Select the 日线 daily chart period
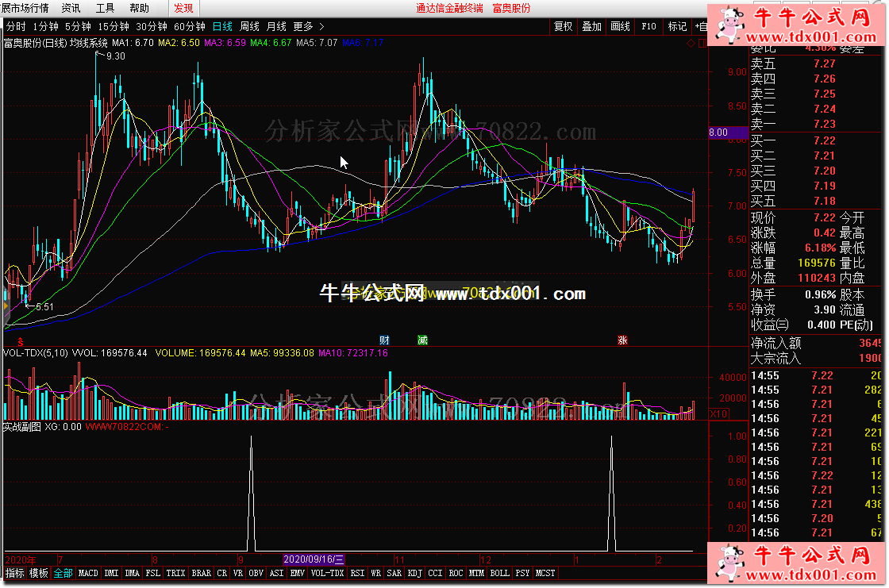 (222, 27)
